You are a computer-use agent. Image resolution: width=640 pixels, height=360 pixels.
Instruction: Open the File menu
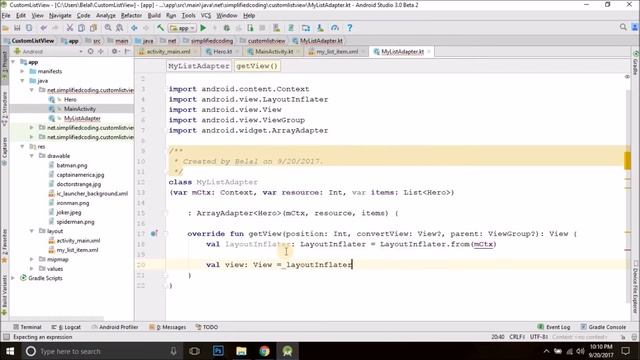(x=6, y=16)
